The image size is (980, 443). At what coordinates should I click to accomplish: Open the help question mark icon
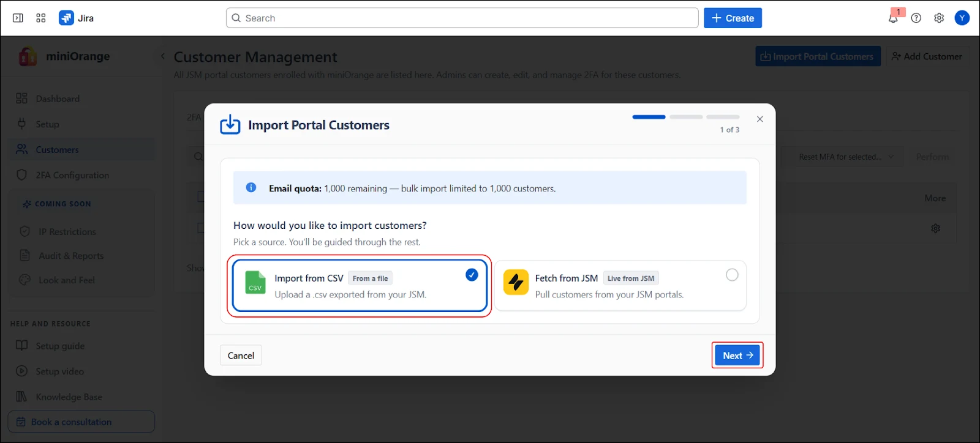pyautogui.click(x=916, y=18)
